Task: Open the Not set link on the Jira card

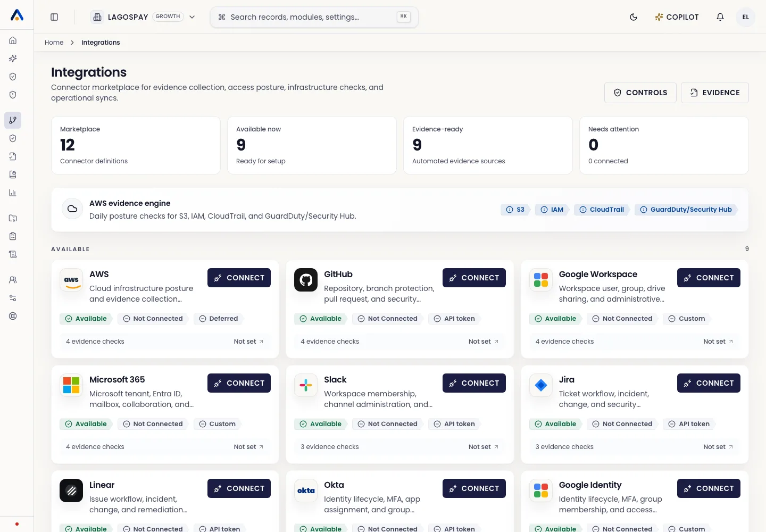Action: click(x=718, y=447)
